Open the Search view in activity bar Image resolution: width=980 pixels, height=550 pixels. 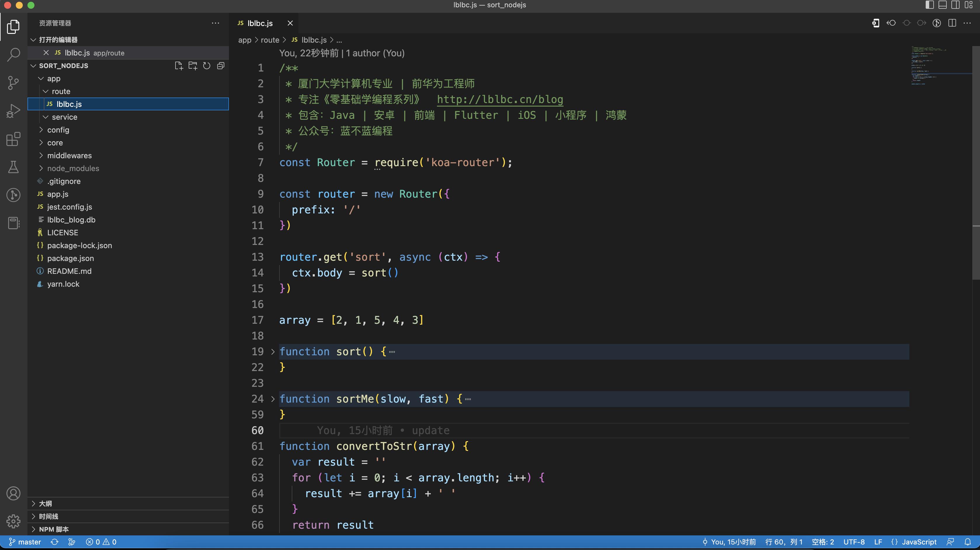click(13, 54)
